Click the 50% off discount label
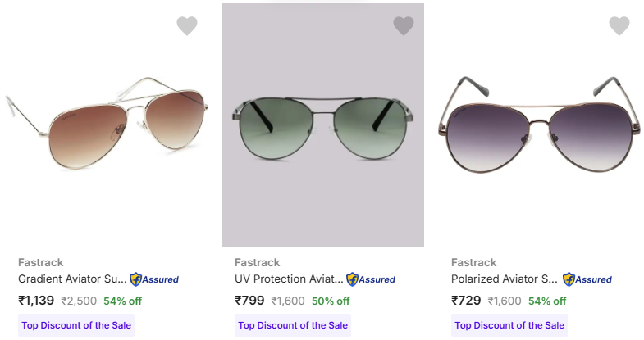The image size is (644, 340). click(331, 301)
